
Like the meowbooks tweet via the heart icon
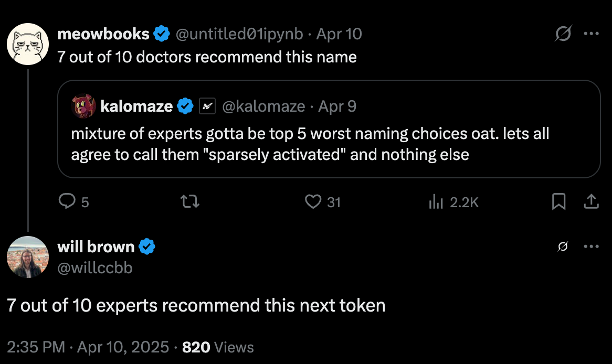pos(313,202)
